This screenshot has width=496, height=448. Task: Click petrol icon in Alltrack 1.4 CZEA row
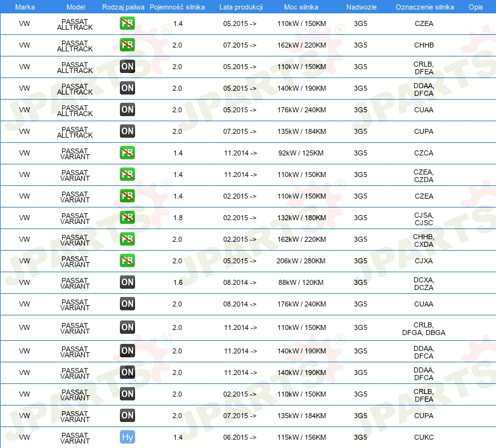tap(127, 23)
